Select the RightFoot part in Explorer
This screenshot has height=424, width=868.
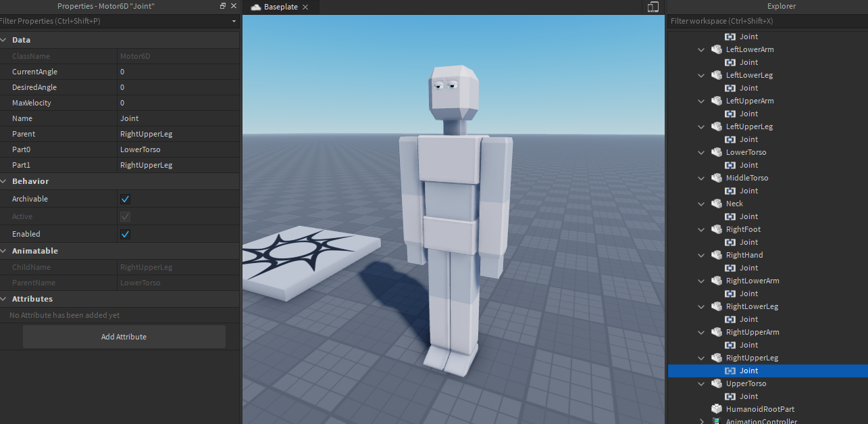coord(743,229)
